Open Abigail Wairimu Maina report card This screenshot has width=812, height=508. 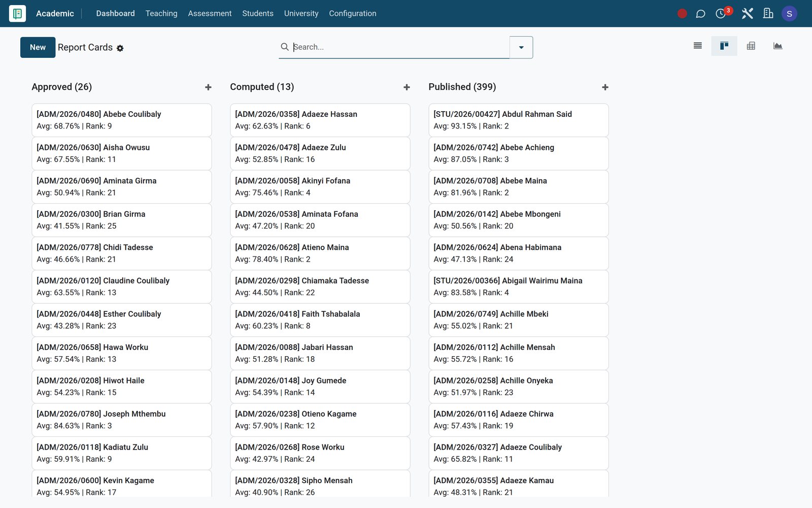519,287
